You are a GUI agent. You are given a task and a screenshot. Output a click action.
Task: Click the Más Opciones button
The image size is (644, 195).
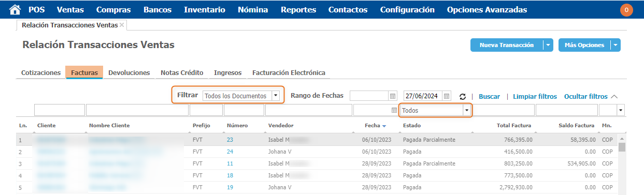(x=584, y=45)
